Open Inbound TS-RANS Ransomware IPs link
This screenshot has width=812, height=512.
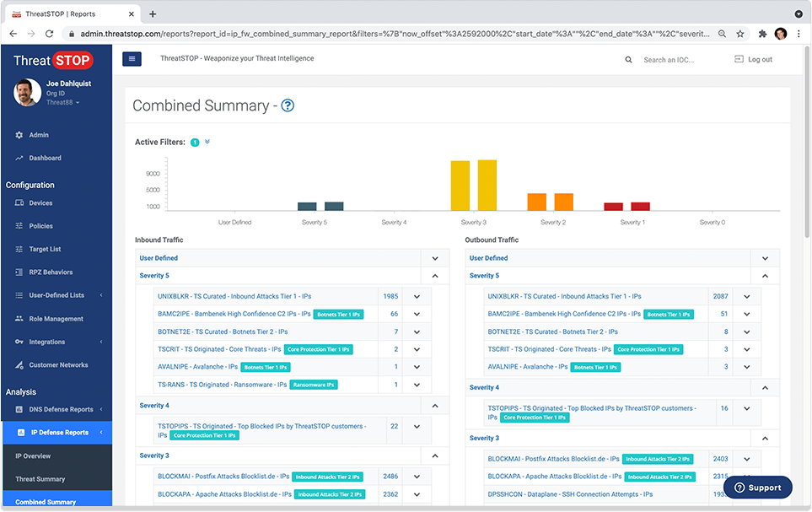tap(222, 385)
